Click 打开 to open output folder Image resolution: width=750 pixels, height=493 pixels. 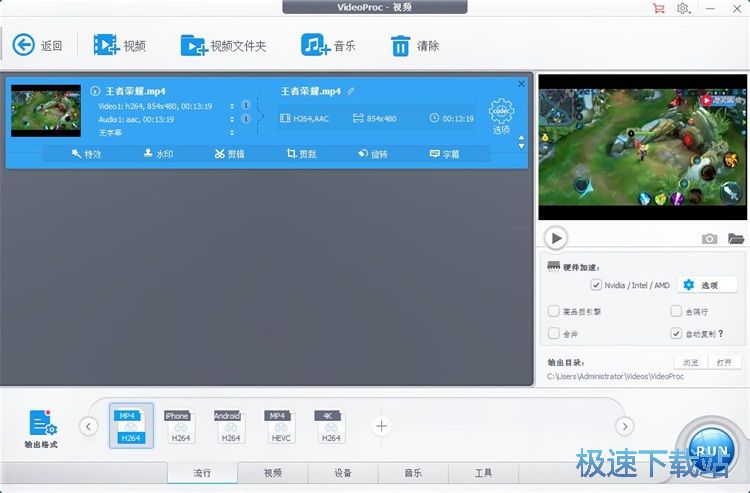tap(725, 362)
